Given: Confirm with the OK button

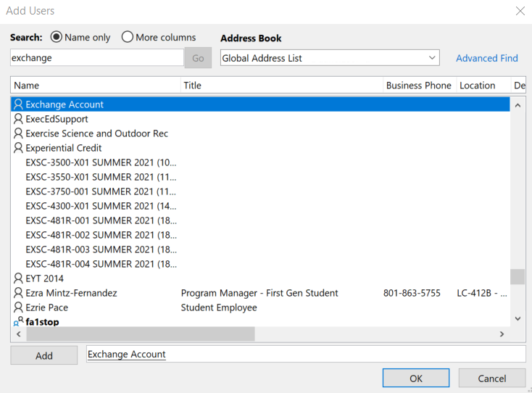Looking at the screenshot, I should coord(415,378).
